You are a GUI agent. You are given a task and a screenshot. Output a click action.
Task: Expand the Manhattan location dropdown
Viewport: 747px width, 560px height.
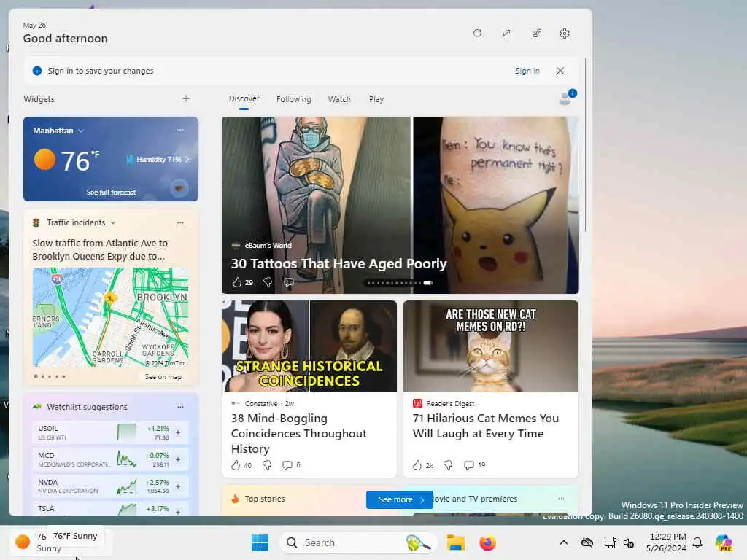[80, 131]
